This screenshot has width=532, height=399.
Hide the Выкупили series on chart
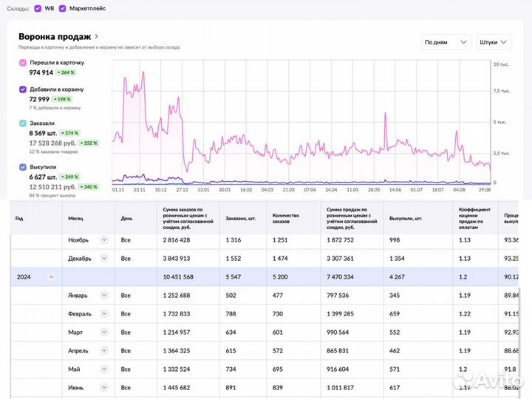tap(23, 167)
